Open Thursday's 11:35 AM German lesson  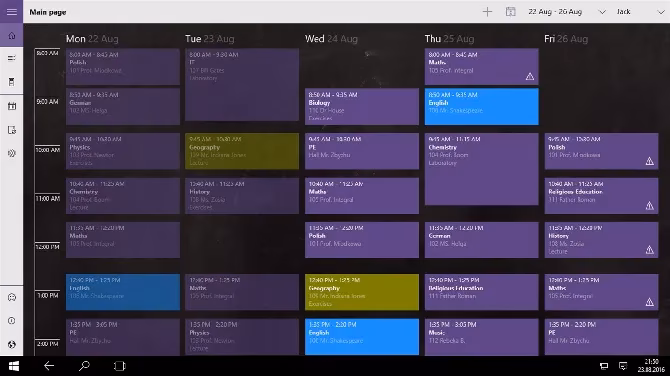coord(482,240)
